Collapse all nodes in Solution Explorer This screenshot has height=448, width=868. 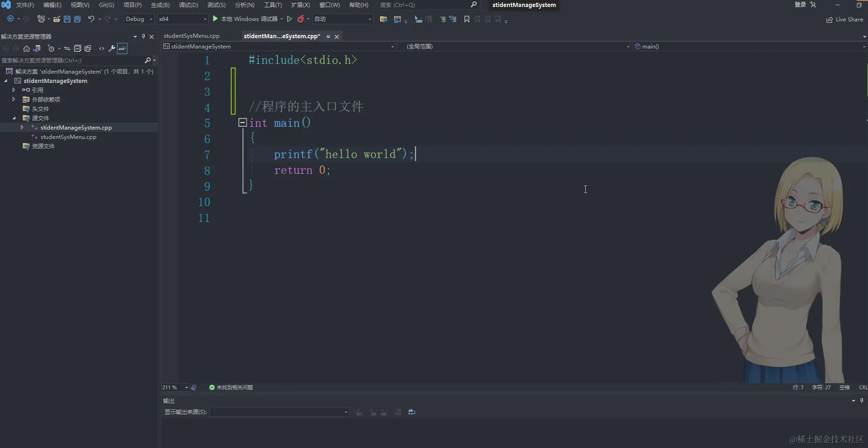tap(77, 48)
